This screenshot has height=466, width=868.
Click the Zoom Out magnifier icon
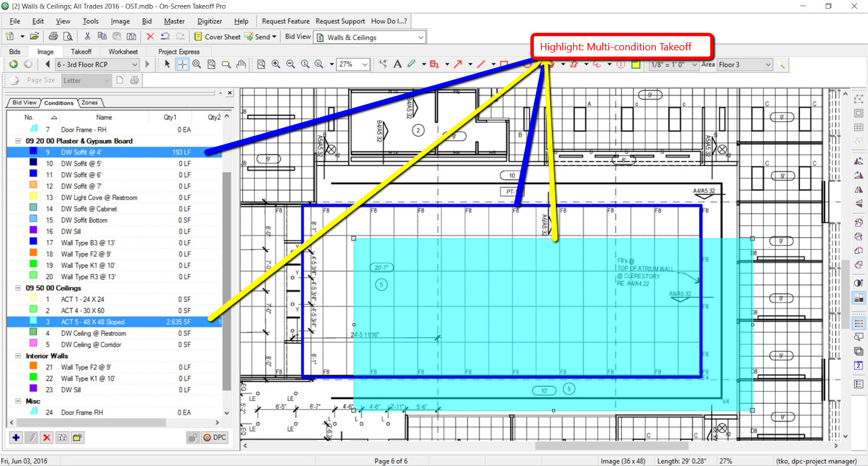[x=291, y=64]
